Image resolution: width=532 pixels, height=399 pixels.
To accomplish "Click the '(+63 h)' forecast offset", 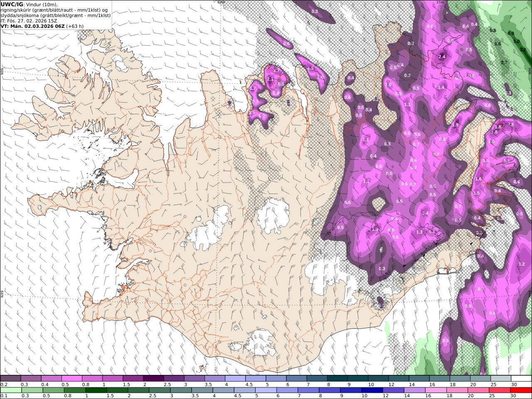I will [75, 26].
